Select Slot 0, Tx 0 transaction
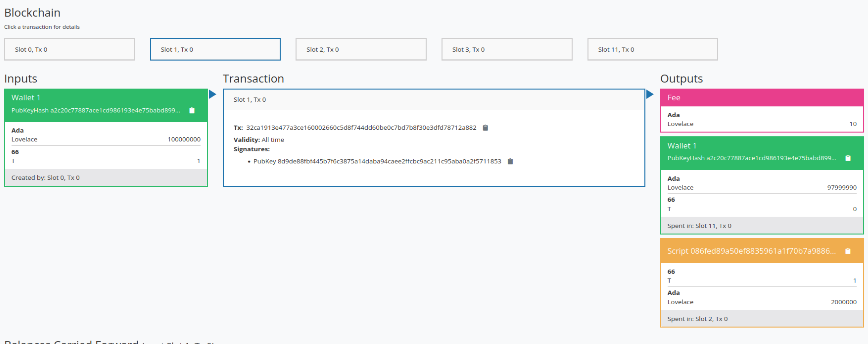868x344 pixels. coord(70,50)
